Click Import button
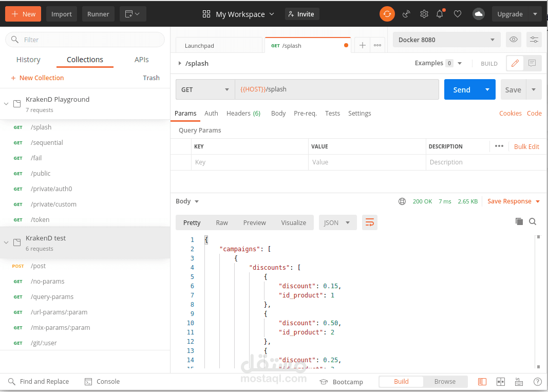This screenshot has width=548, height=392. pyautogui.click(x=62, y=14)
